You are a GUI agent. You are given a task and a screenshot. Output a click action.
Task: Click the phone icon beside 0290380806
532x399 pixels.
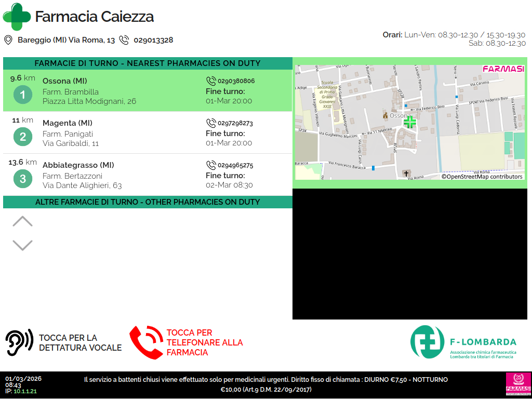(x=211, y=81)
